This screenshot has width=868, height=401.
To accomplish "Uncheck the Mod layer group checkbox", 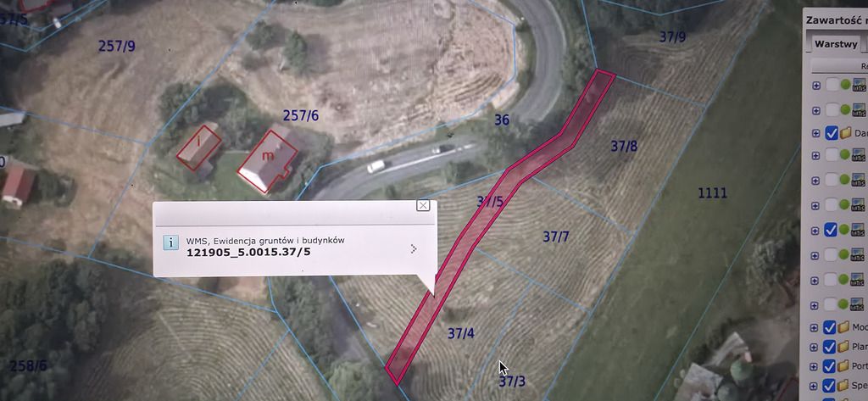I will click(x=829, y=327).
